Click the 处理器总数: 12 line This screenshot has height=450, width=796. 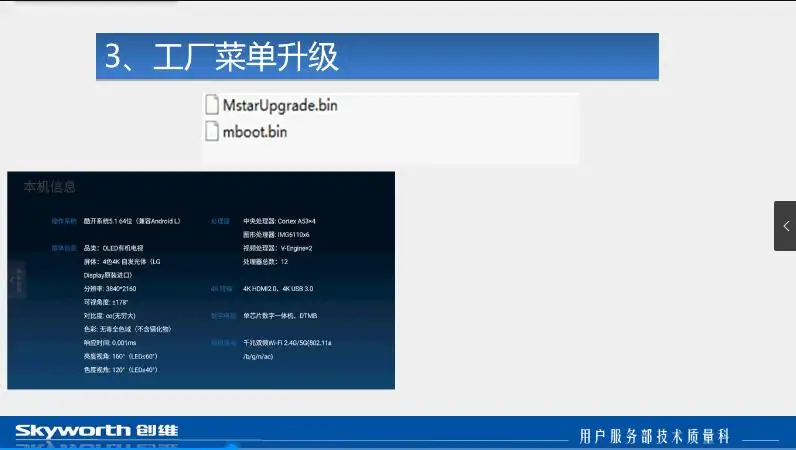tap(266, 262)
